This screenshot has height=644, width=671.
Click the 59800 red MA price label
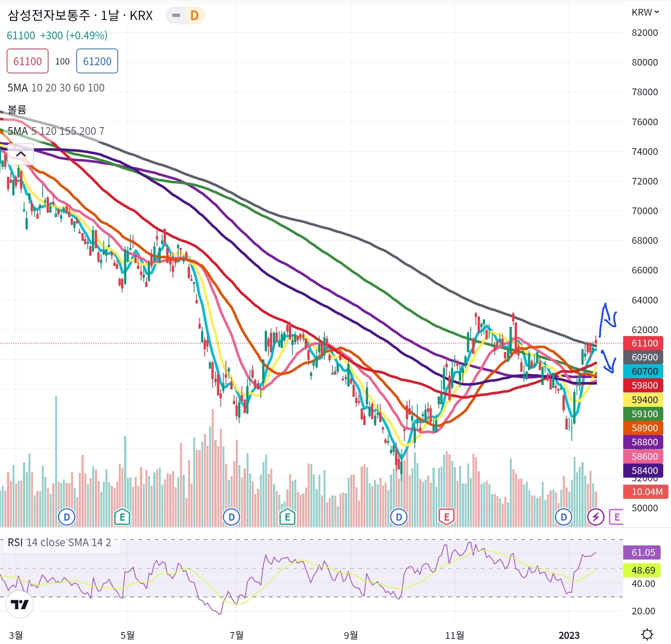tap(644, 385)
